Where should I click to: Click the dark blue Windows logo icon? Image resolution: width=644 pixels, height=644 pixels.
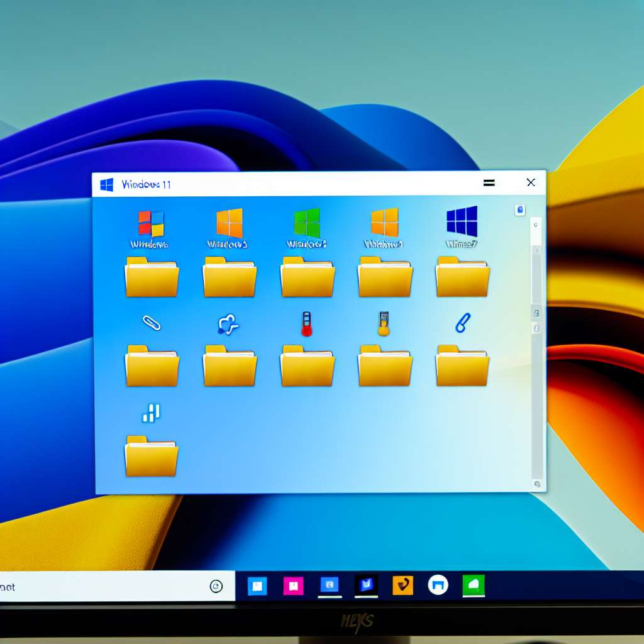click(462, 221)
